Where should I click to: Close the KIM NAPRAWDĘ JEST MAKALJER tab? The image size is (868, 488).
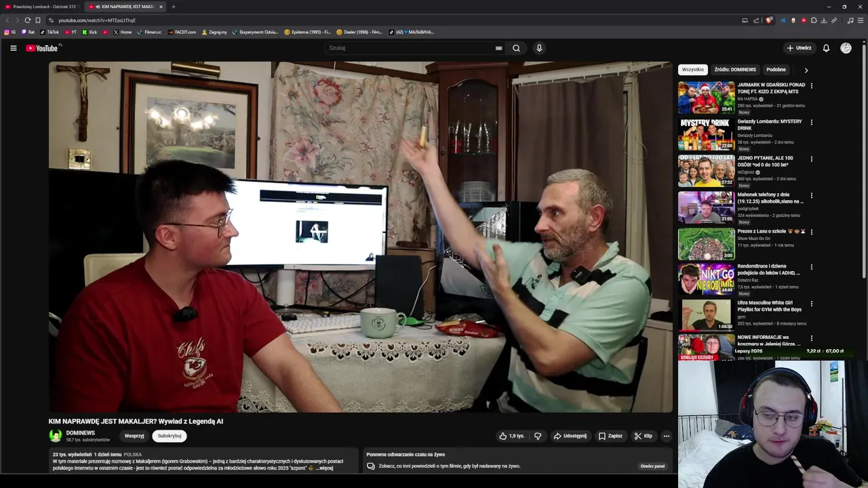click(x=161, y=7)
